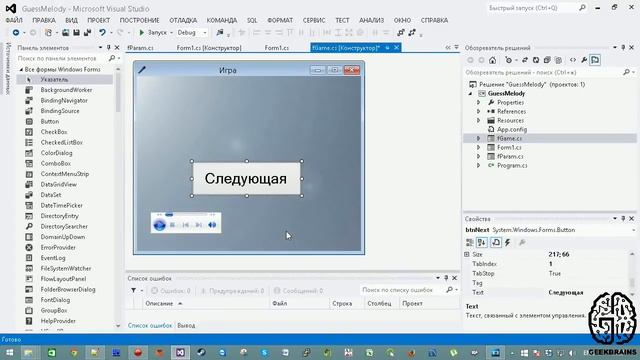Expand the Size property row

(467, 254)
